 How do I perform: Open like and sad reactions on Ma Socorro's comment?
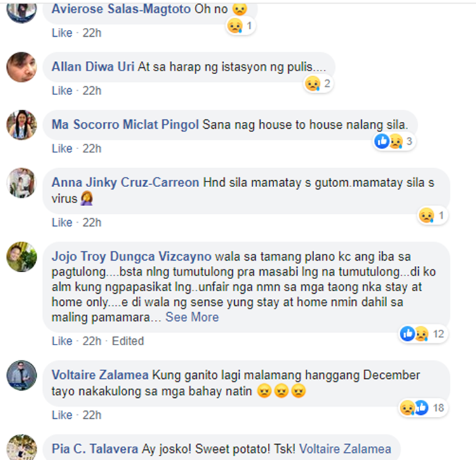tap(394, 141)
